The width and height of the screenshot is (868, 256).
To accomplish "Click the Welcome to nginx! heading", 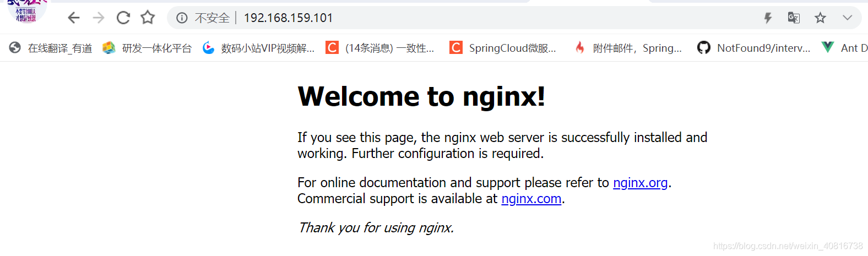I will (x=421, y=96).
